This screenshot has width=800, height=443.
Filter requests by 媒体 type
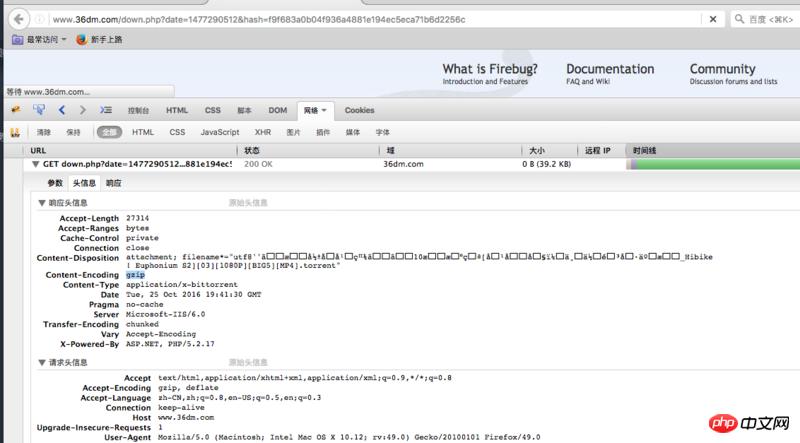coord(353,133)
